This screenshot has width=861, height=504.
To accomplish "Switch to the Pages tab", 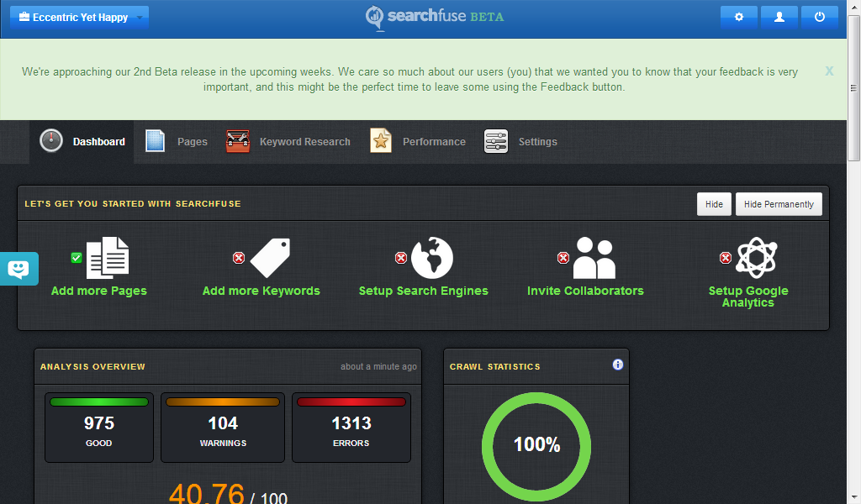I will point(177,141).
